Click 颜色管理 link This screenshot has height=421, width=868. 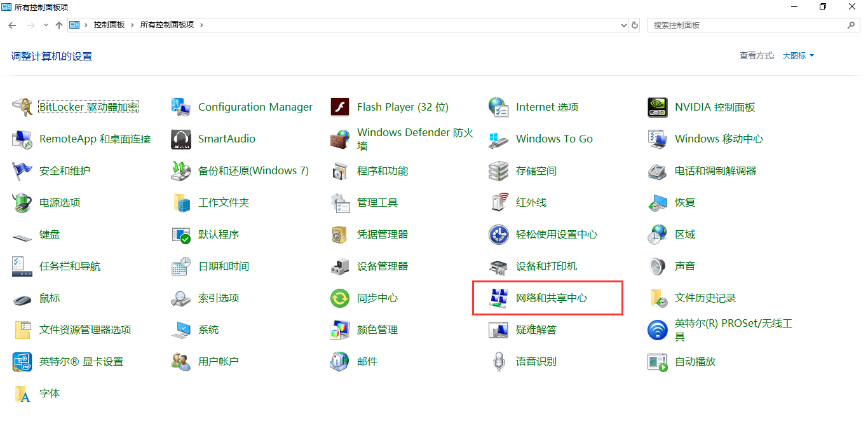377,329
